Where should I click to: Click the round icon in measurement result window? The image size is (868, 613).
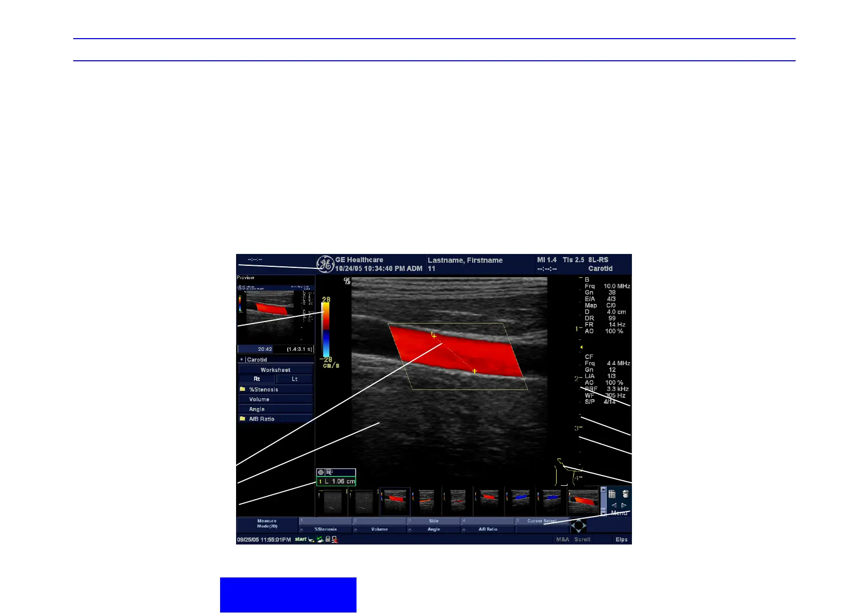pos(321,472)
